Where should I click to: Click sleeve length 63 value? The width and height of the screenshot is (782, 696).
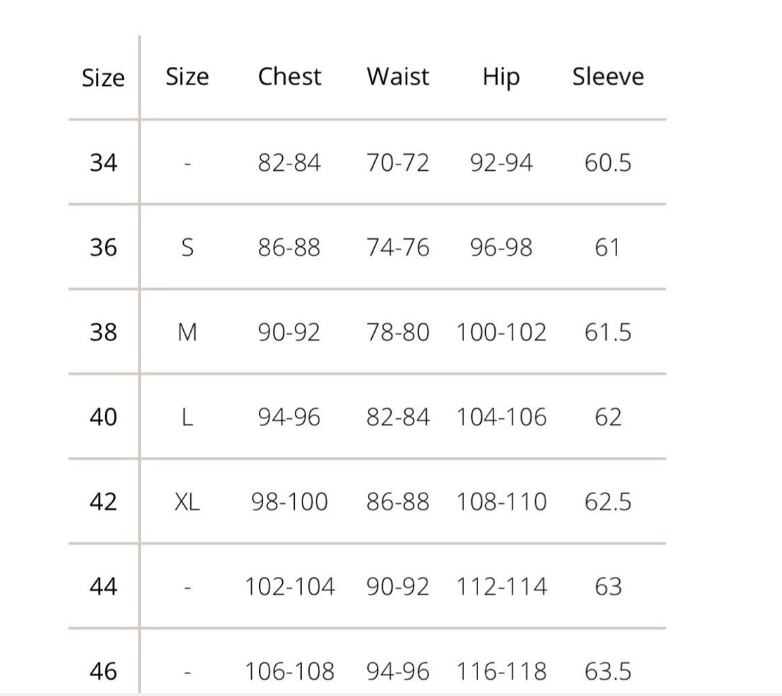point(608,587)
